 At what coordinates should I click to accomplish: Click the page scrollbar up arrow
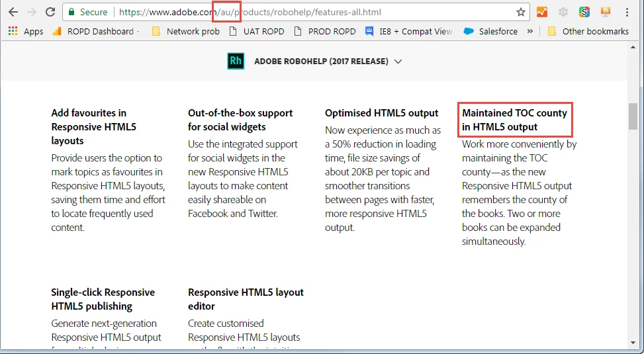[x=633, y=47]
